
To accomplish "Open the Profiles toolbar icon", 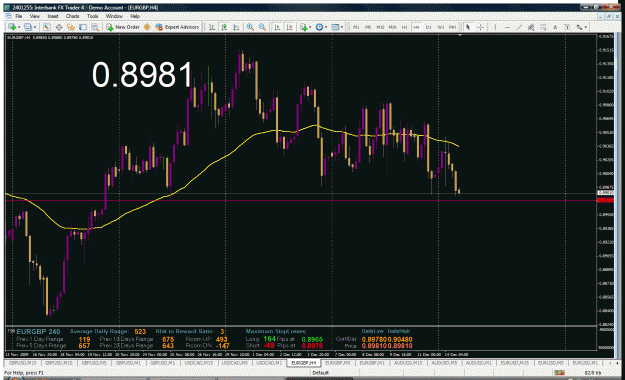I will click(28, 27).
